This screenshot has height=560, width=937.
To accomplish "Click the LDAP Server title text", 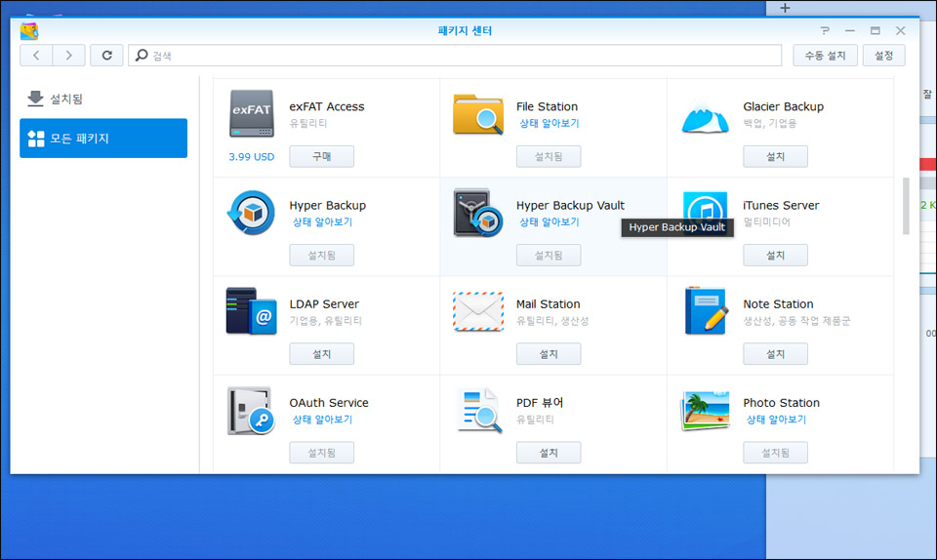I will [x=324, y=303].
